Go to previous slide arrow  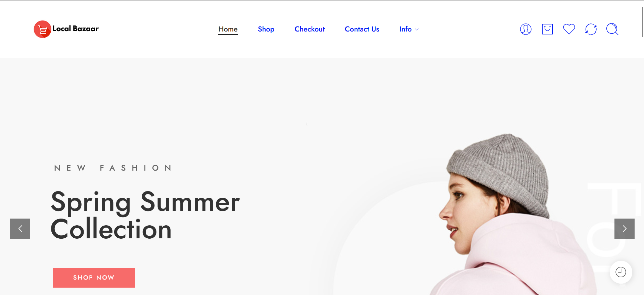[20, 229]
